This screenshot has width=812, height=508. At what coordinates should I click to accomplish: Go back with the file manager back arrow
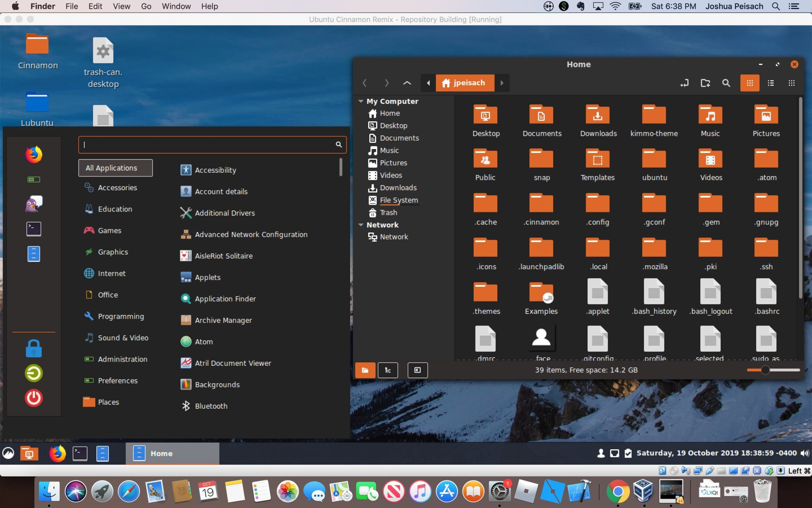coord(365,83)
